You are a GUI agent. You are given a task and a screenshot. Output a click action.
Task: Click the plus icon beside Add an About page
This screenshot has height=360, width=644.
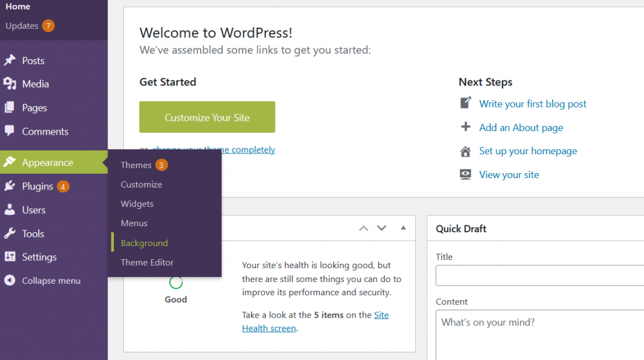tap(465, 127)
